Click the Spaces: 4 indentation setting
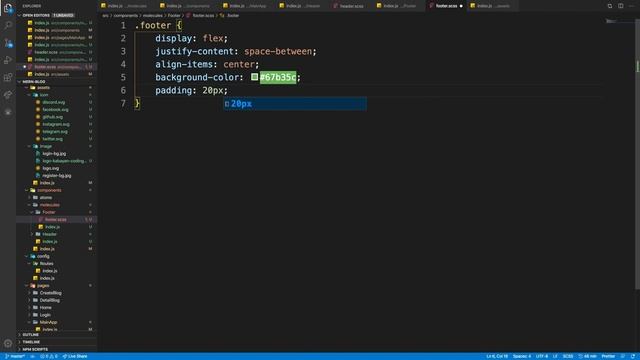640x360 pixels. point(522,356)
